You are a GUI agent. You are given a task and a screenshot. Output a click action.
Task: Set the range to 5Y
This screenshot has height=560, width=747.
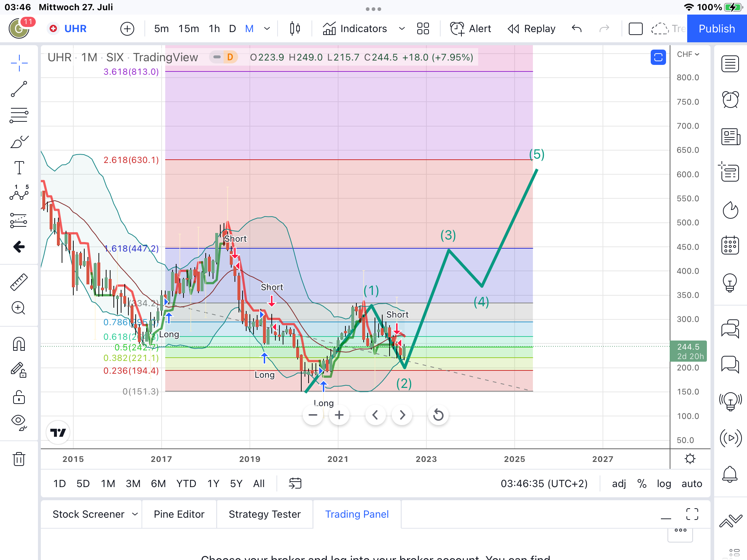pos(236,483)
